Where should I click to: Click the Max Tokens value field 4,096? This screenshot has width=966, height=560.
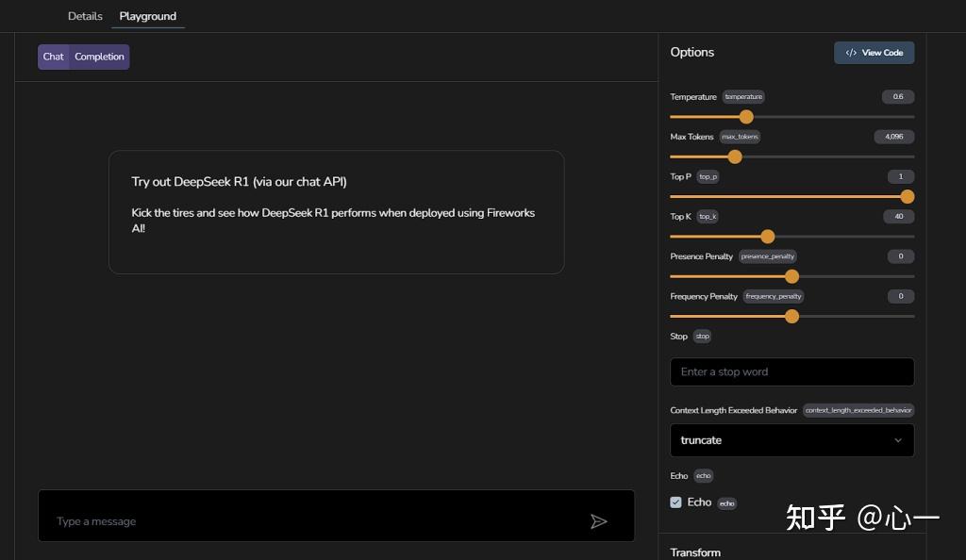(893, 137)
